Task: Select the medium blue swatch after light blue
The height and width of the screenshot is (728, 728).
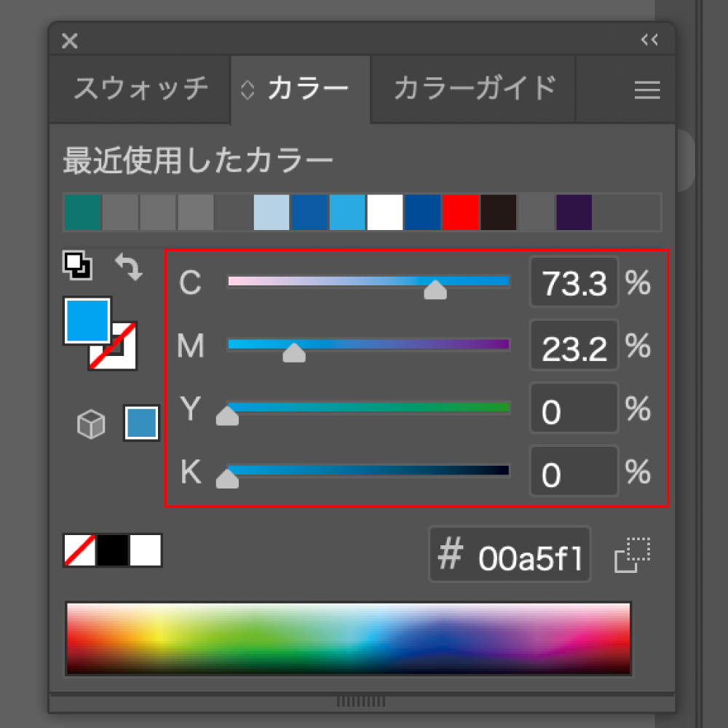Action: coord(309,212)
